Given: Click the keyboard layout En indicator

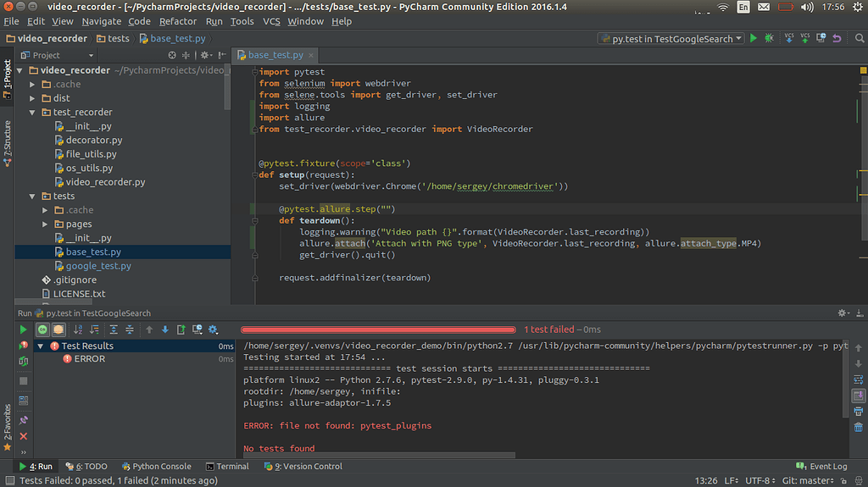Looking at the screenshot, I should 743,7.
